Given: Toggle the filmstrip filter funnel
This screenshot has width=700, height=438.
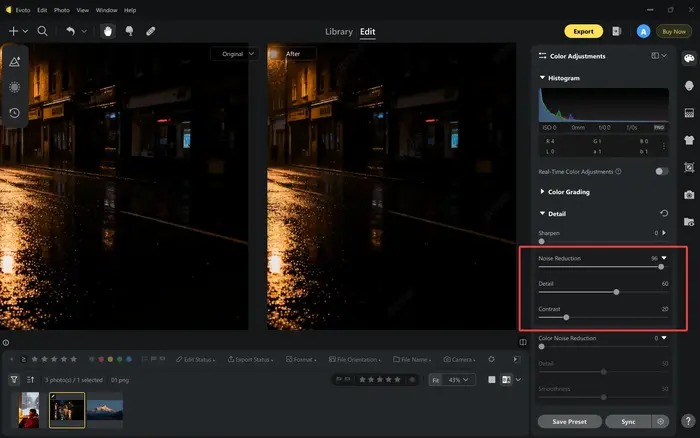Looking at the screenshot, I should (x=14, y=380).
